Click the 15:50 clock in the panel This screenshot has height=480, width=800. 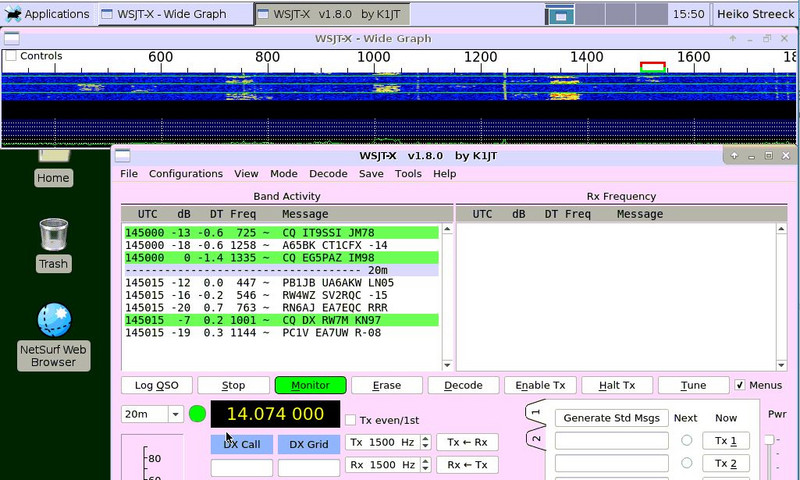pos(688,14)
